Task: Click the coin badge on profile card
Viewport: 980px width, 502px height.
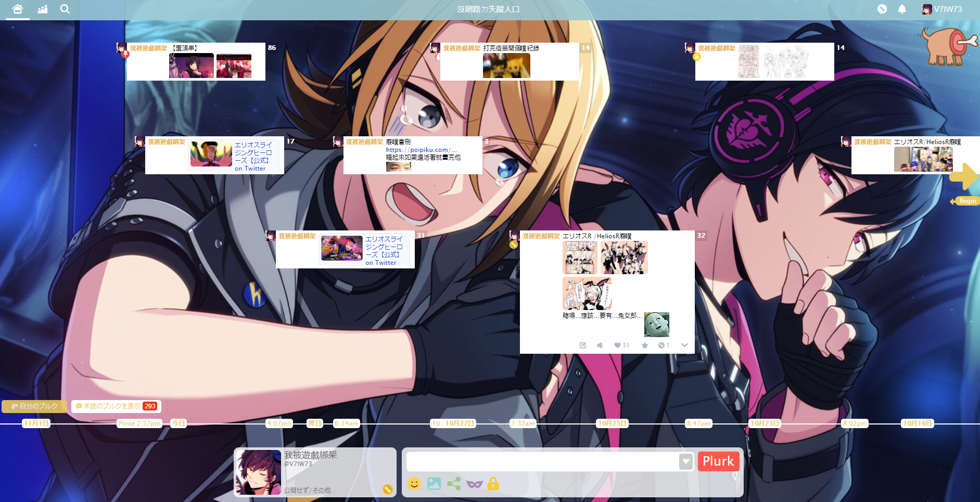Action: coord(388,489)
